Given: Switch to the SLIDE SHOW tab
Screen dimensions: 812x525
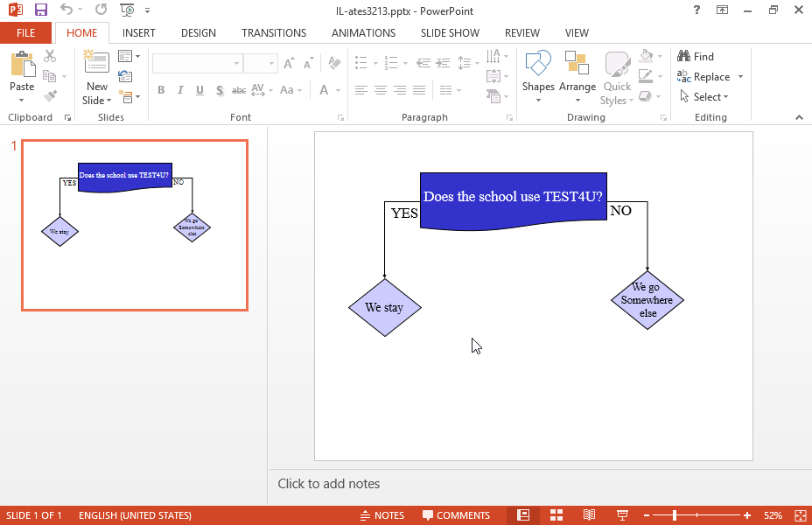Looking at the screenshot, I should pos(450,33).
